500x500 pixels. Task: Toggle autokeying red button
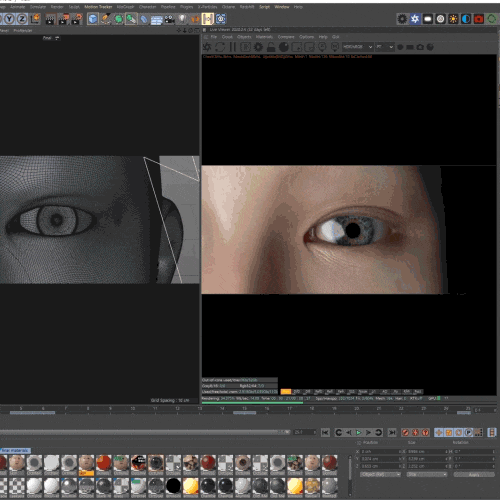click(x=415, y=432)
